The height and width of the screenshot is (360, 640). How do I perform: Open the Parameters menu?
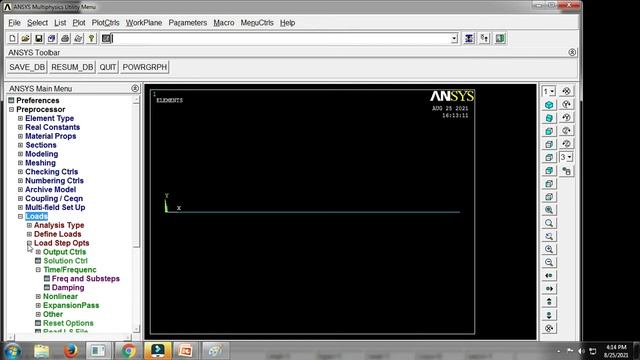[x=188, y=23]
